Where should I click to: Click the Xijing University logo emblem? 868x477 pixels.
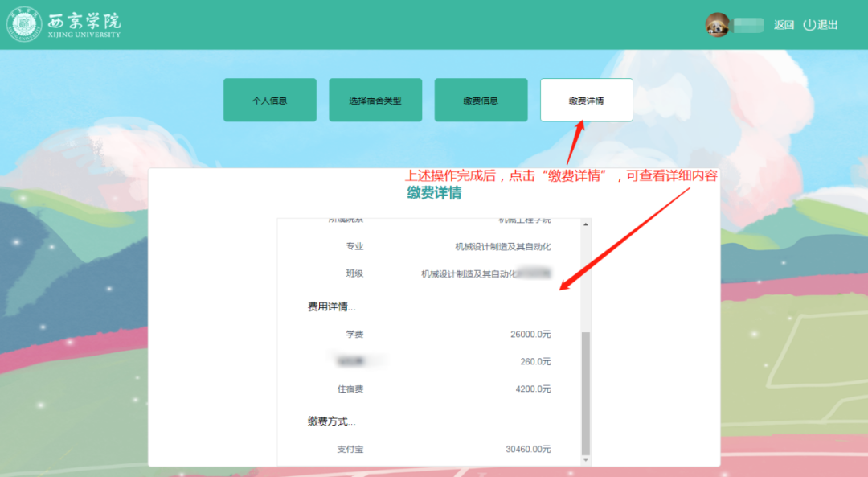[24, 23]
